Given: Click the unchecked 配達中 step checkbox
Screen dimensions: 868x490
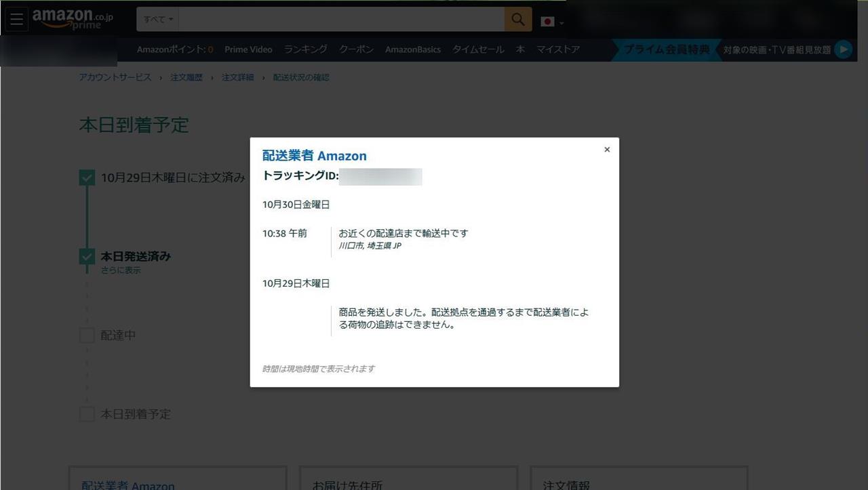Looking at the screenshot, I should pyautogui.click(x=87, y=335).
